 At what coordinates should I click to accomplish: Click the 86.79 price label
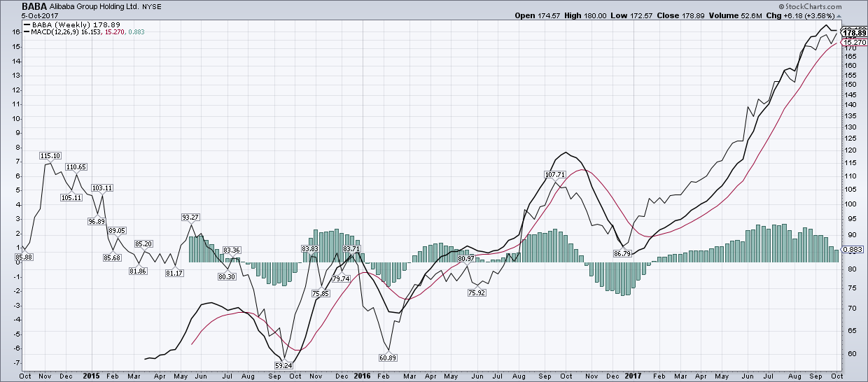pos(622,253)
